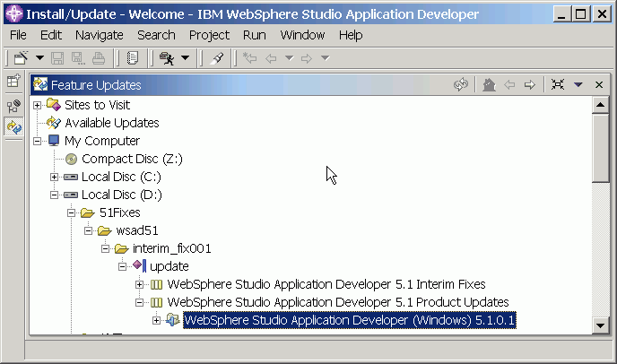Click the Feature Updates Refresh icon
Image resolution: width=617 pixels, height=364 pixels.
(x=461, y=84)
